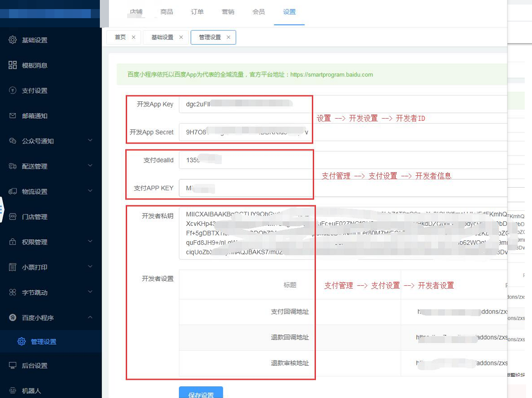Click the 邮箱通知 envelope icon

(x=13, y=115)
